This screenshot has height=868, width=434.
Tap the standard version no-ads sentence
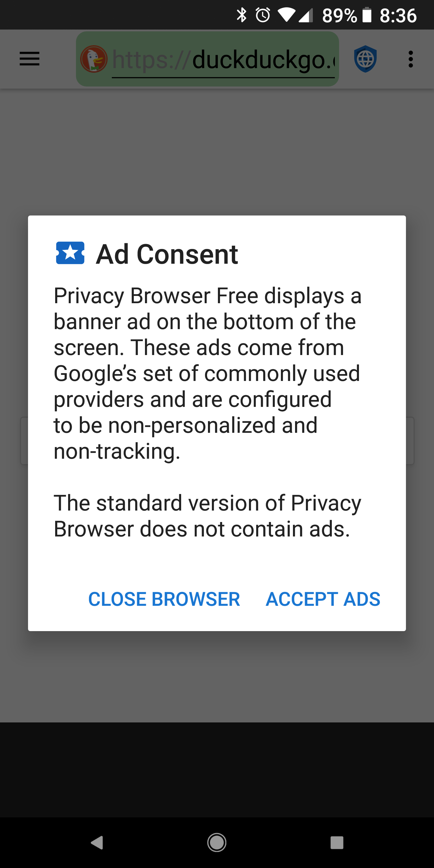pos(207,516)
